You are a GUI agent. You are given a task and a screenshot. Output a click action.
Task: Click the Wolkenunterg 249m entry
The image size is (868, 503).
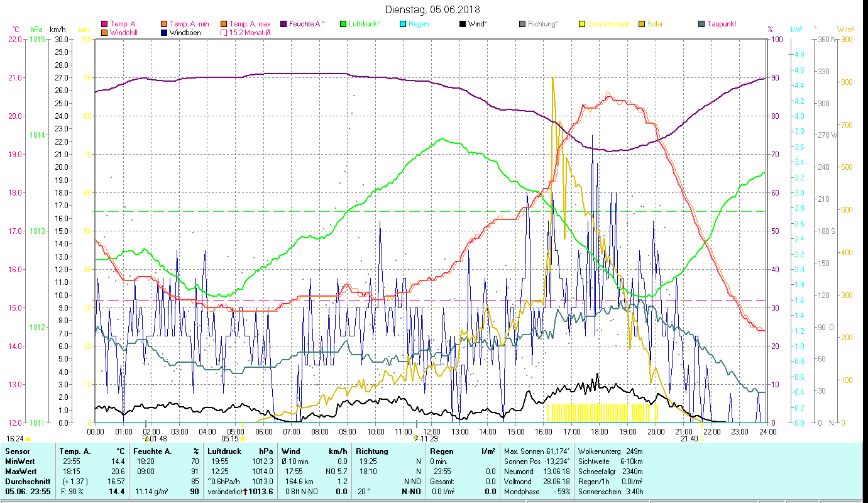pos(610,451)
